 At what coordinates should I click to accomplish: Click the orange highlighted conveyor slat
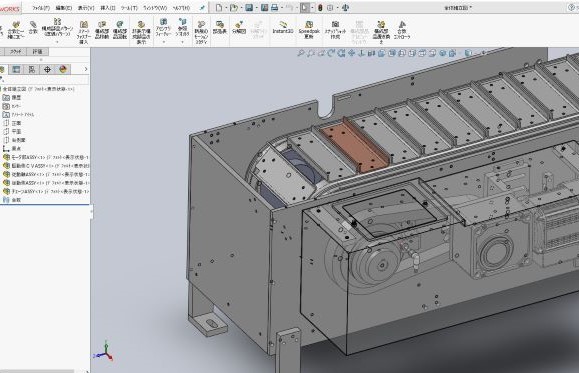click(x=355, y=148)
